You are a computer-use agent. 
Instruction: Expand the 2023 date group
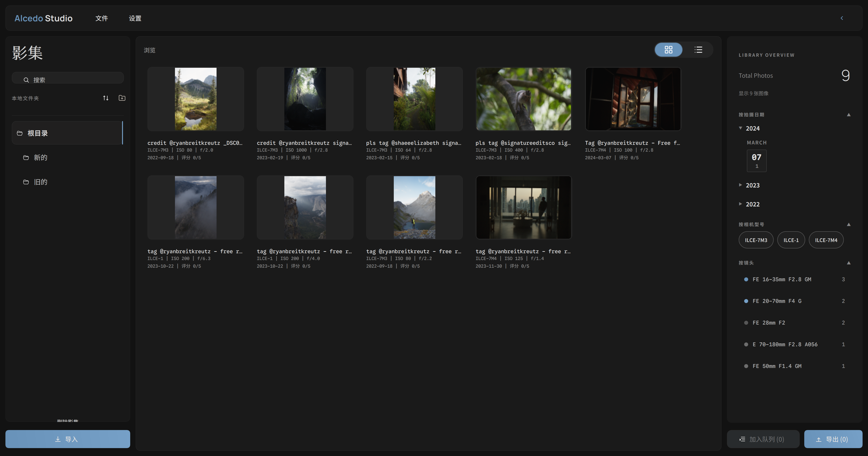(752, 185)
